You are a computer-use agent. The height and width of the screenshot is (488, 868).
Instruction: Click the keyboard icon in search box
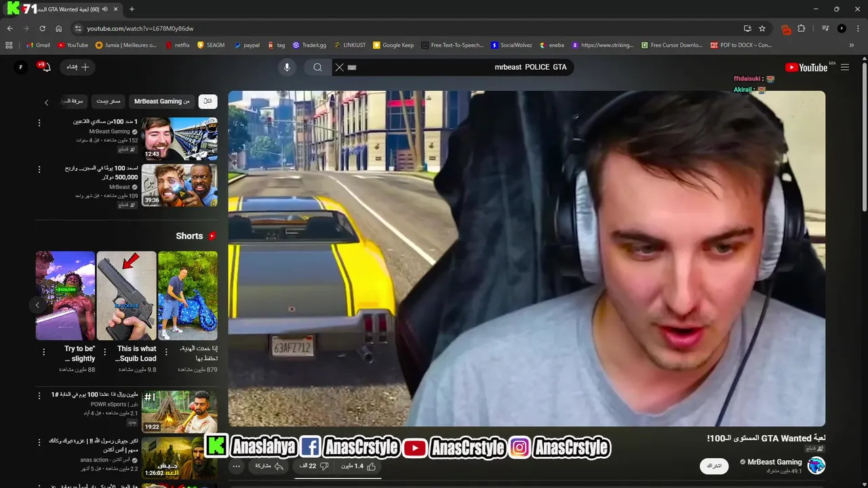(x=352, y=67)
